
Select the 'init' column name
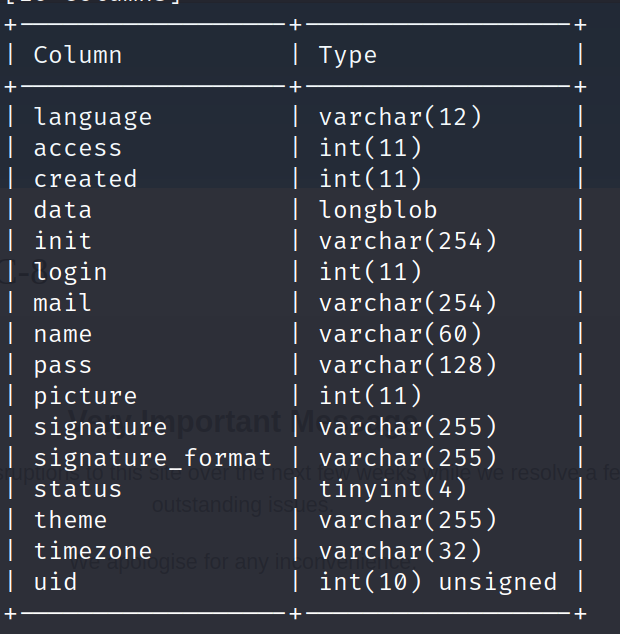(x=63, y=241)
